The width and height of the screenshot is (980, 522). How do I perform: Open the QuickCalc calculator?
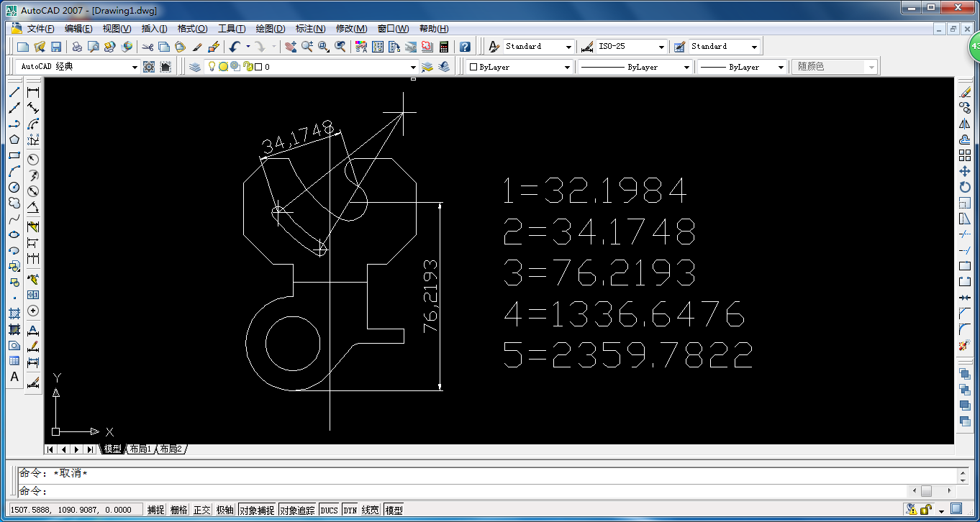click(x=444, y=46)
